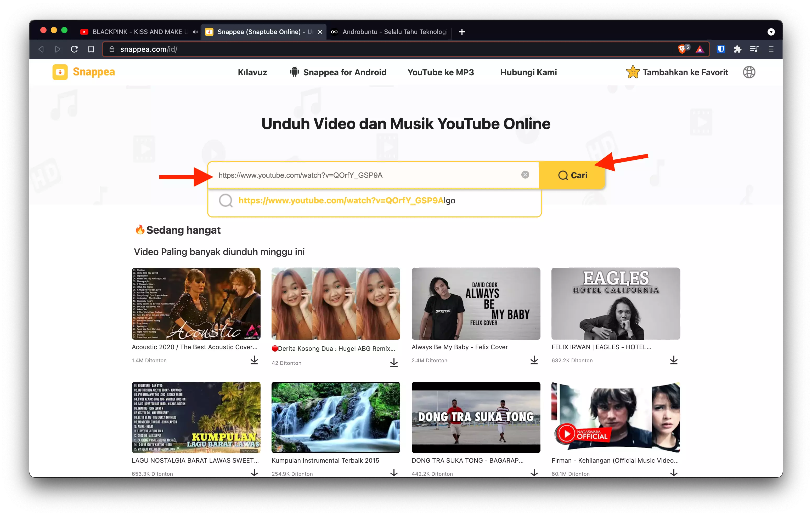This screenshot has width=812, height=516.
Task: Download the Acoustic 2020 video via its download icon
Action: click(x=254, y=360)
